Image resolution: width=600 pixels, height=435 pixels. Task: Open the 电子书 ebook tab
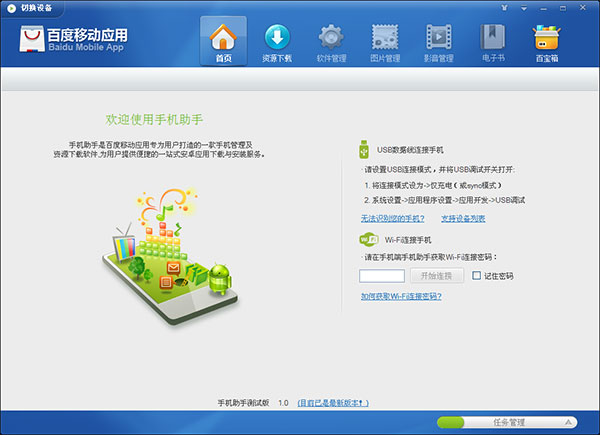(x=493, y=43)
